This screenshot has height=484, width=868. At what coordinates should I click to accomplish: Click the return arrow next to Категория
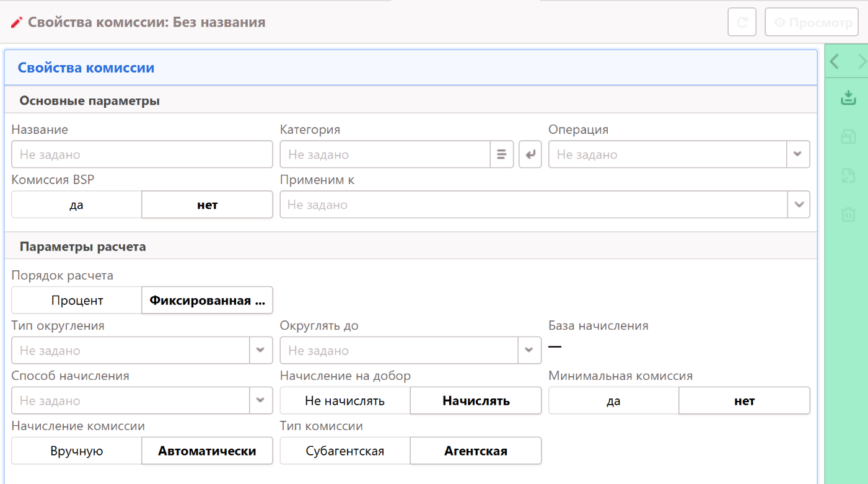click(x=530, y=154)
